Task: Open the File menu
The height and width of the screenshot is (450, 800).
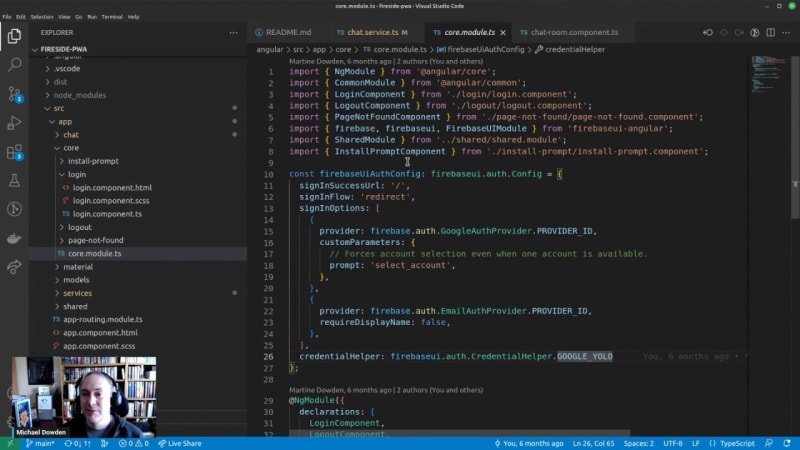Action: click(7, 17)
